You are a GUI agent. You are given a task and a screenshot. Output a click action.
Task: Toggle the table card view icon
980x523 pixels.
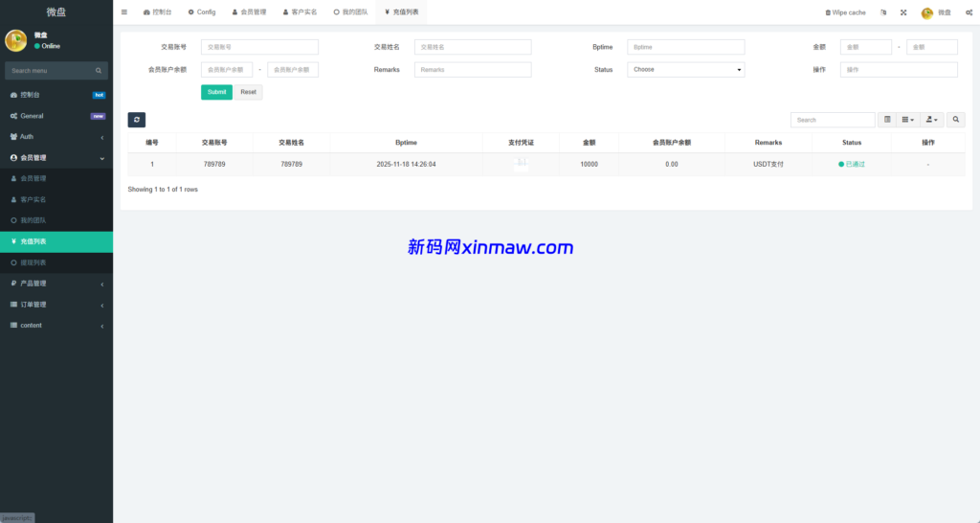(887, 120)
